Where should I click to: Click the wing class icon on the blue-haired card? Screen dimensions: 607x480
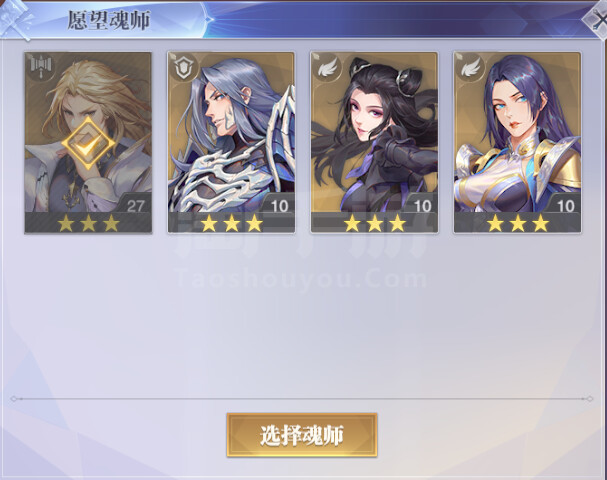point(470,68)
